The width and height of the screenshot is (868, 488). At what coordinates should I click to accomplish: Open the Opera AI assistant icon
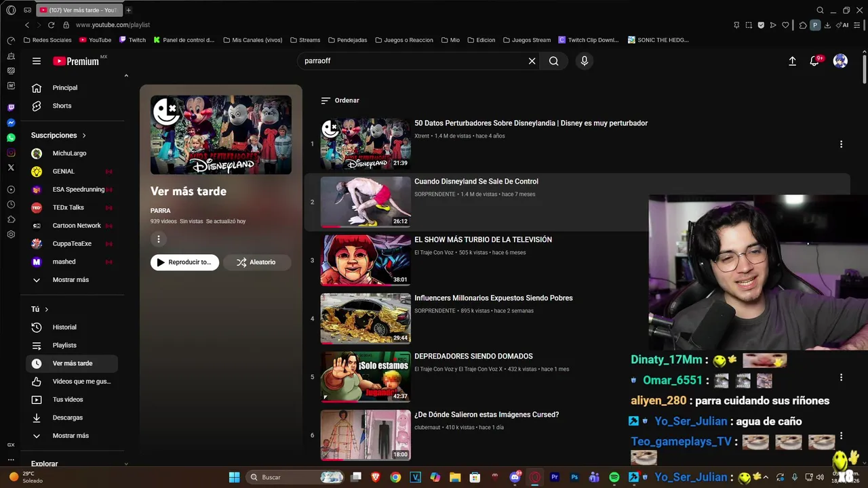point(844,25)
